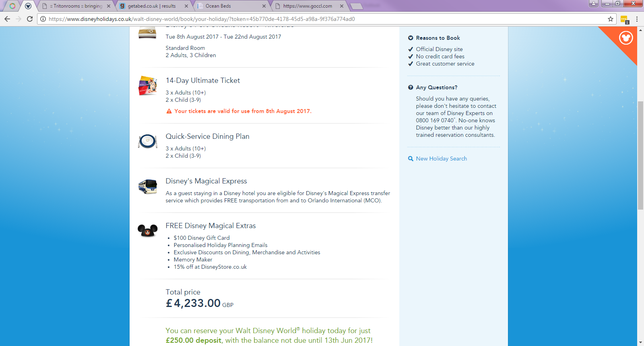
Task: Click the Any Questions help icon
Action: [411, 87]
